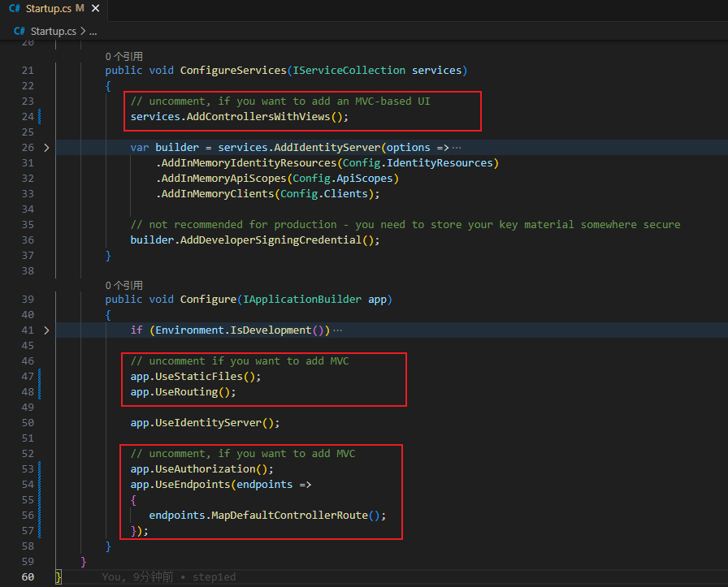
Task: Unfold the ellipsis after AddIdentityServer(options =>
Action: click(457, 148)
